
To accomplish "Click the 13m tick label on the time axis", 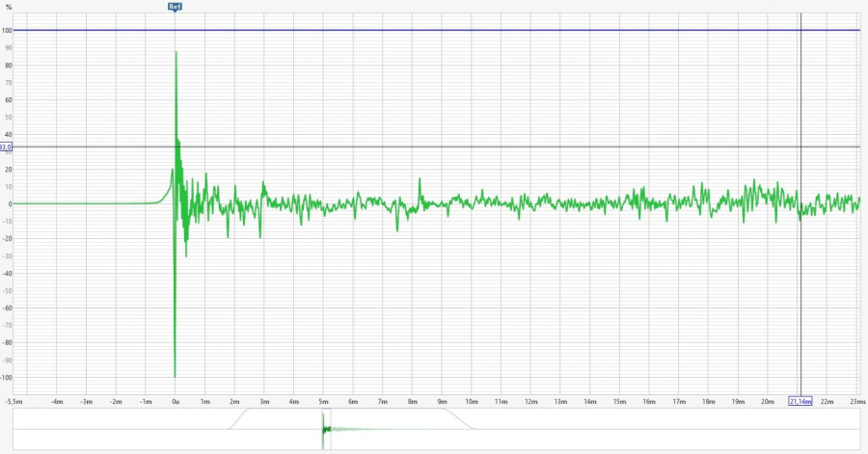I will [x=560, y=401].
